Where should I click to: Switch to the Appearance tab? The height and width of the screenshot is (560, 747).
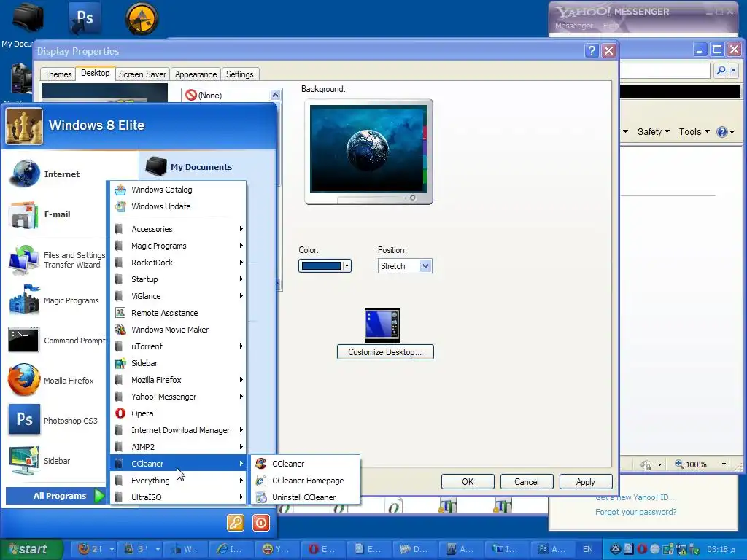point(196,74)
